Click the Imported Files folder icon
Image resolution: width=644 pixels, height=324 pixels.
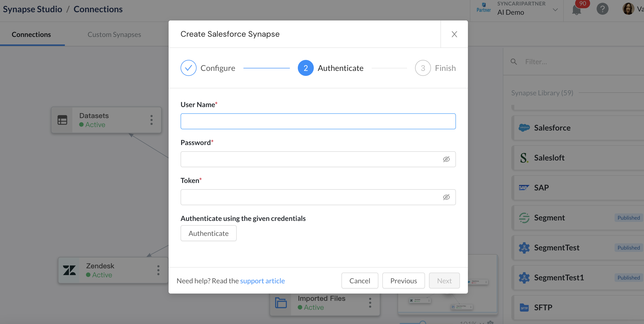coord(281,303)
